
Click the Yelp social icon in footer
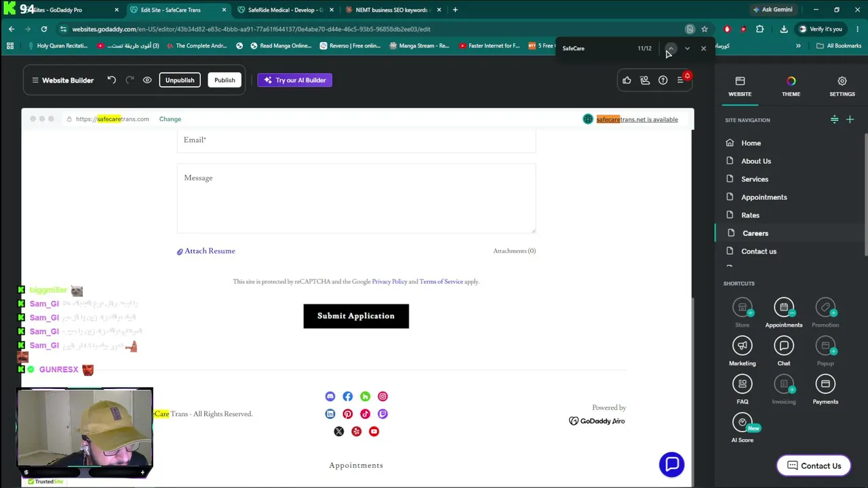pyautogui.click(x=357, y=432)
